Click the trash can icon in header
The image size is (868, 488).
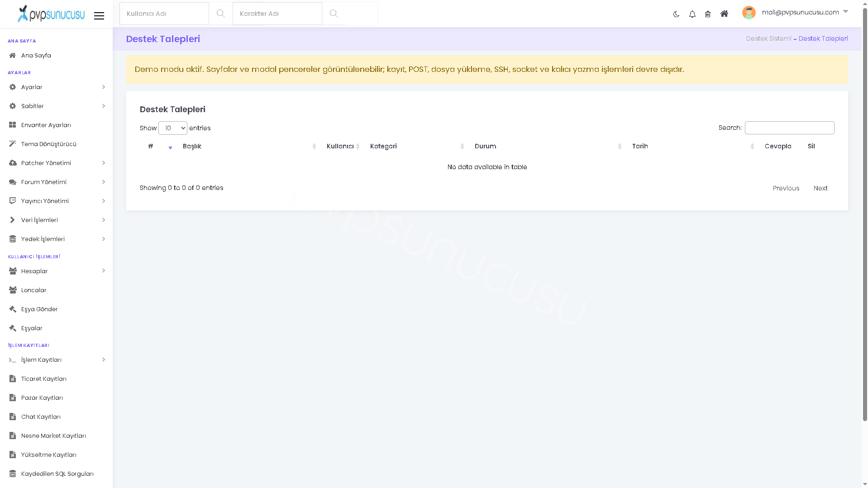tap(708, 14)
